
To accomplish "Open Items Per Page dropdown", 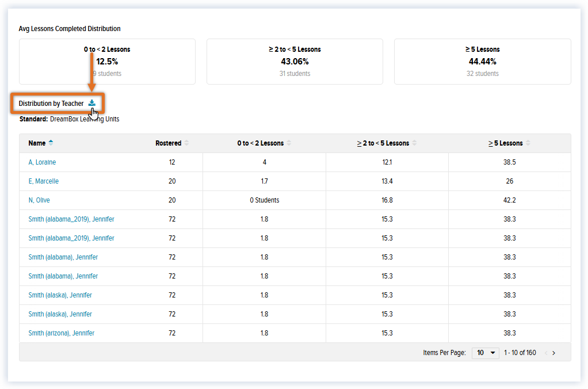I will click(x=486, y=353).
